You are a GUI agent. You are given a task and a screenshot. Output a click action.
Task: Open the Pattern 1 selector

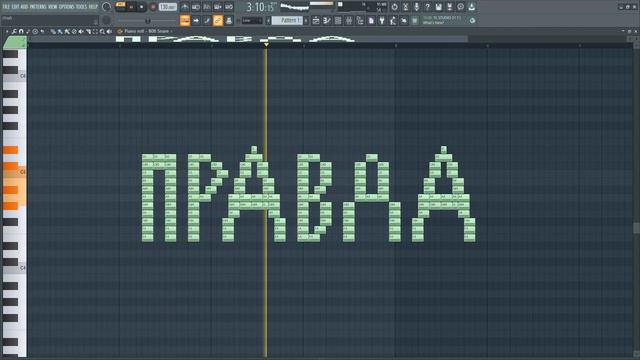click(288, 20)
